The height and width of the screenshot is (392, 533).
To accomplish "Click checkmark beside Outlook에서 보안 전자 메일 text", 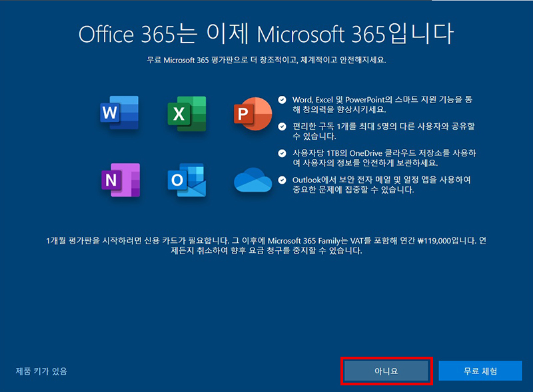I will (282, 180).
